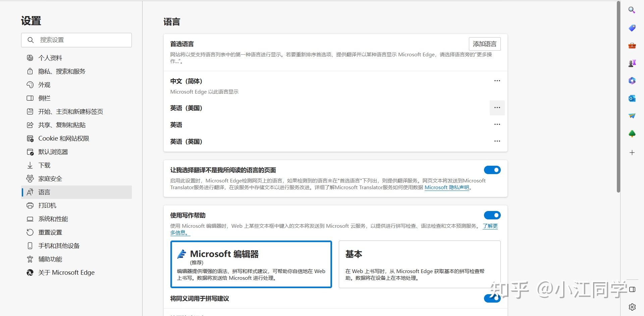Click the phone icon beside 手机和其他设备
Screen dimensions: 644x316
tap(30, 246)
